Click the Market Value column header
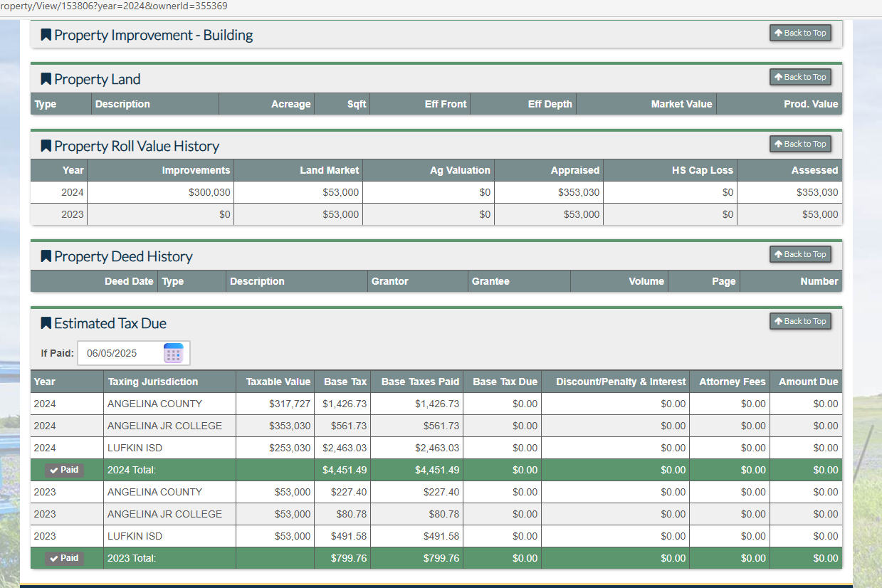 [x=681, y=104]
